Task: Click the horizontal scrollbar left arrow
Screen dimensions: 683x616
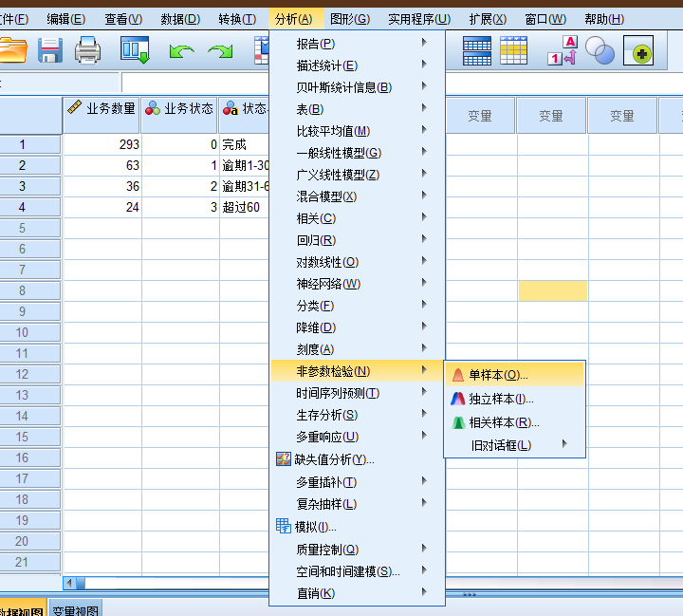Action: pos(69,583)
